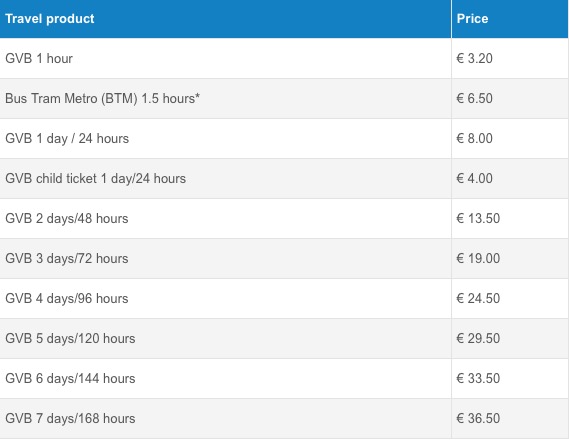Click the Travel product column header
The image size is (569, 440).
point(50,18)
